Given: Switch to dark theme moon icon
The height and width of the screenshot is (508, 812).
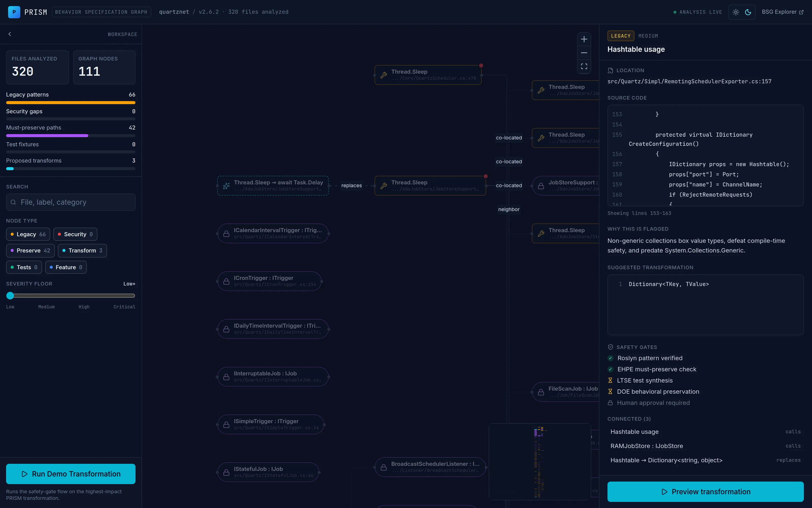Looking at the screenshot, I should click(x=748, y=12).
